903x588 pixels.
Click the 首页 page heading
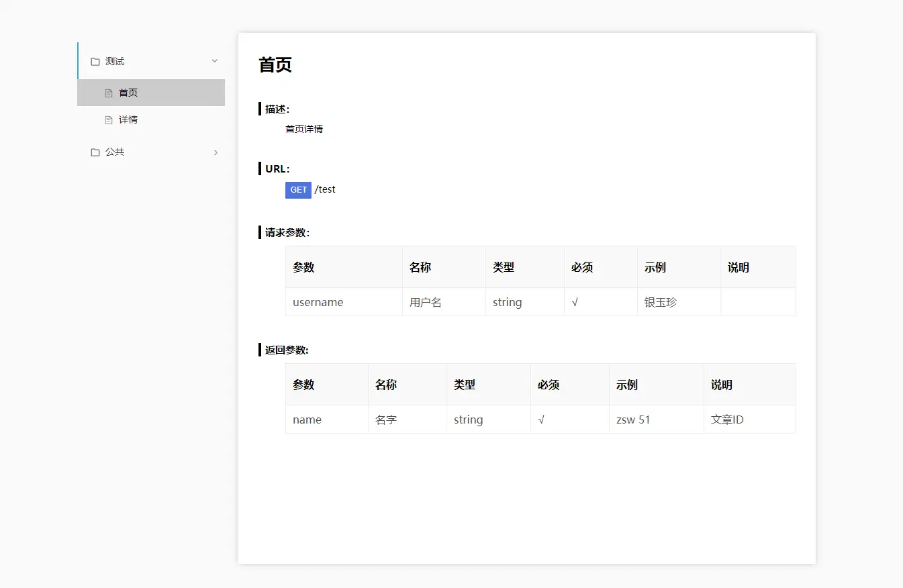[275, 65]
